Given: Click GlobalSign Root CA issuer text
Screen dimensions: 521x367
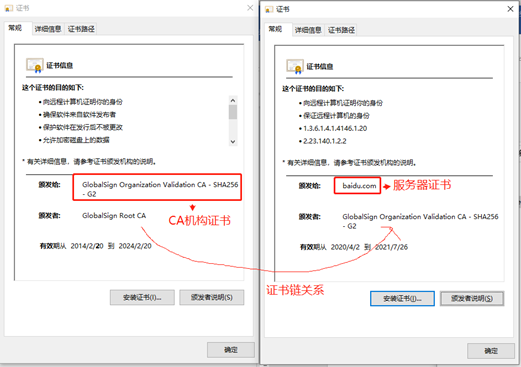Looking at the screenshot, I should pyautogui.click(x=114, y=216).
